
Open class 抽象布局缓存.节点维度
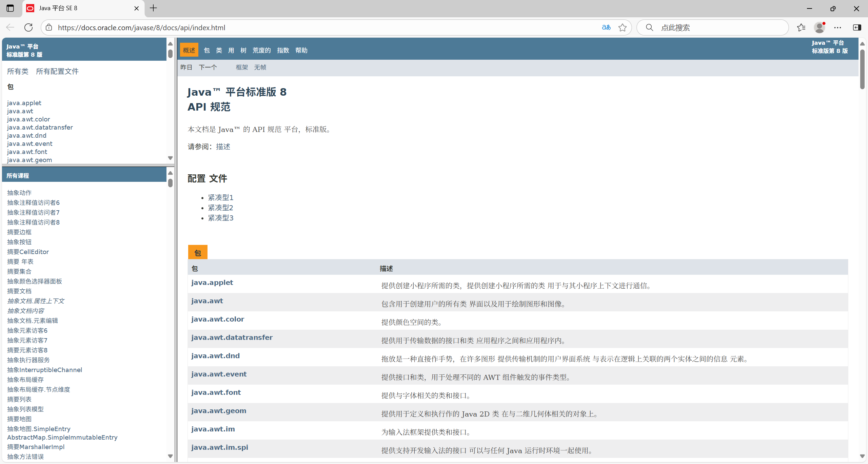click(x=39, y=389)
